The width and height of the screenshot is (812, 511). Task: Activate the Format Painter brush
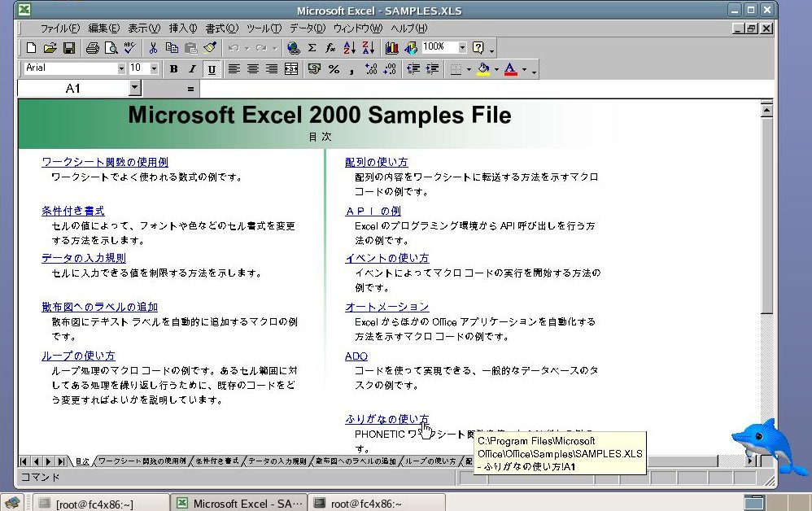210,48
